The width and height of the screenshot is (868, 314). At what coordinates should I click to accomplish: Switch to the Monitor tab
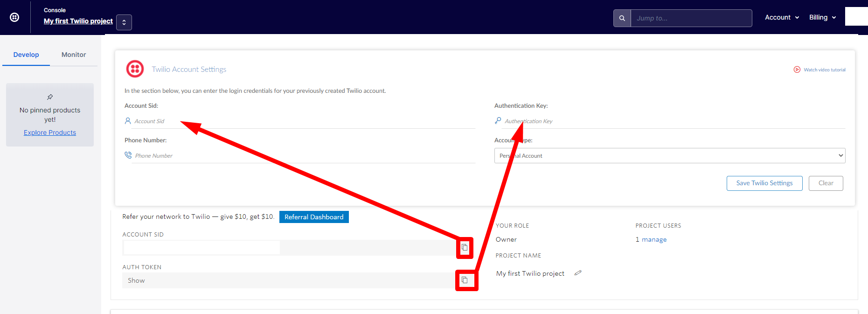tap(74, 55)
